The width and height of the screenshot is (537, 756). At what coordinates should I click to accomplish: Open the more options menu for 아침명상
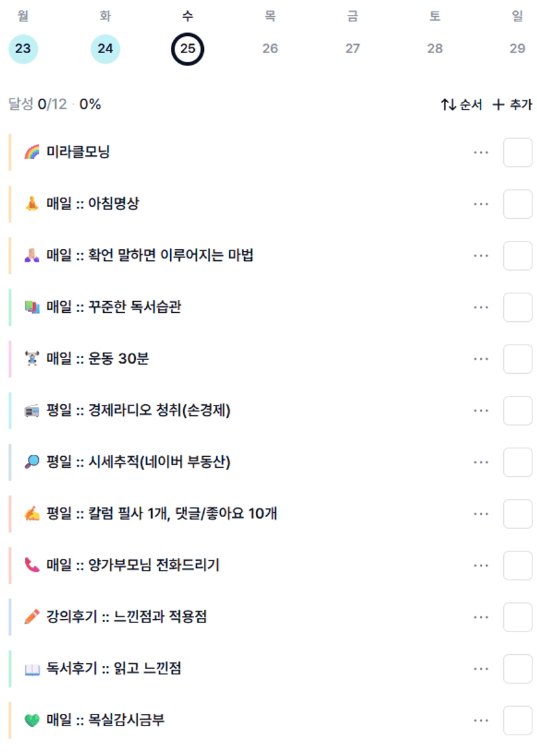(x=481, y=204)
